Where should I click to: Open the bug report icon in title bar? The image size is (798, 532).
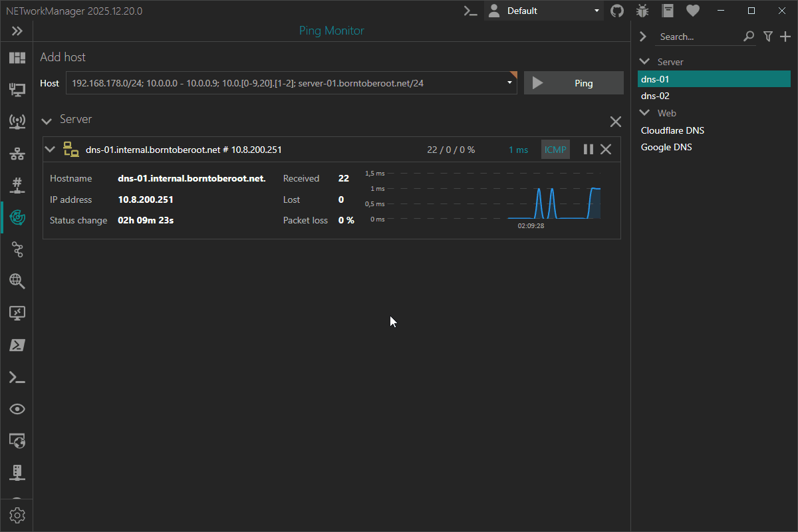(642, 10)
